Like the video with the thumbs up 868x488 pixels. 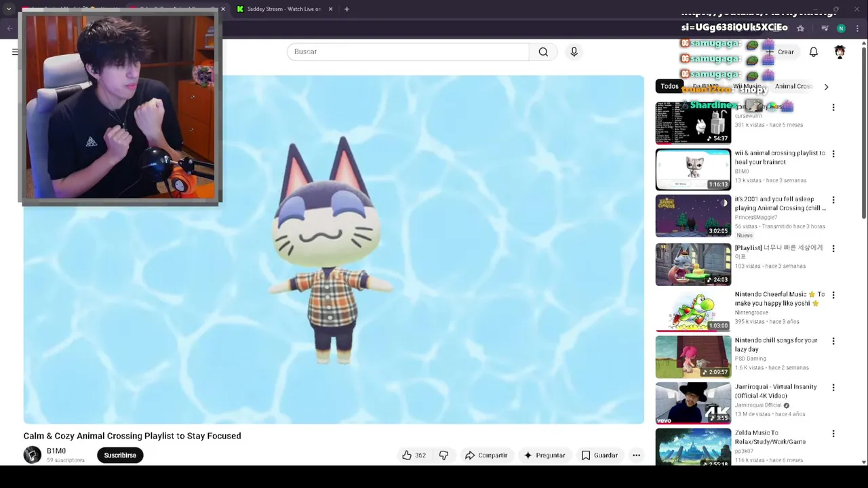tap(413, 455)
